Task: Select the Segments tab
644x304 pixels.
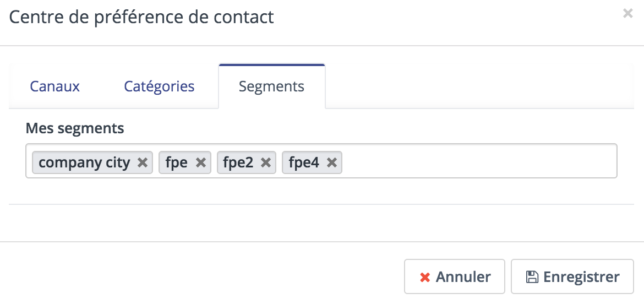Action: (272, 86)
